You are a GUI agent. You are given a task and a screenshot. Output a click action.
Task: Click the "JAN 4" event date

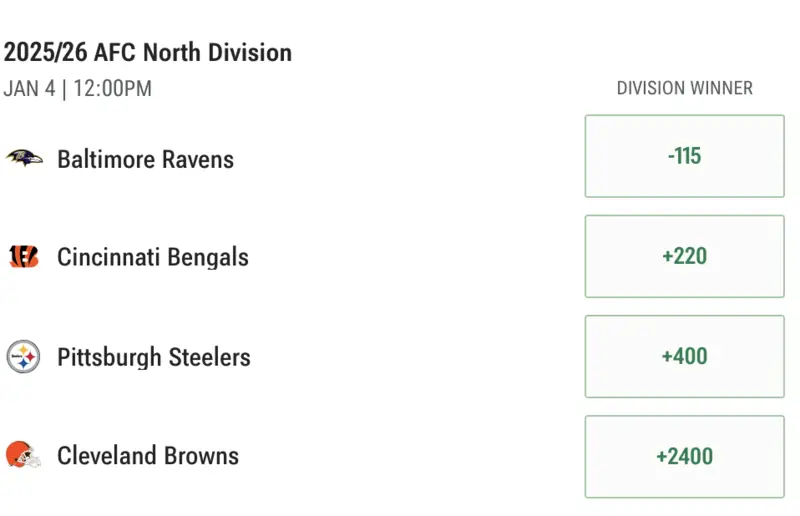(27, 88)
